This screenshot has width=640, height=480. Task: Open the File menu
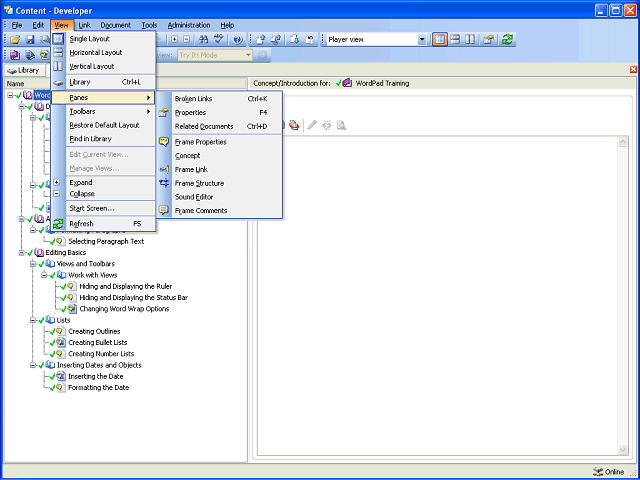pyautogui.click(x=17, y=25)
